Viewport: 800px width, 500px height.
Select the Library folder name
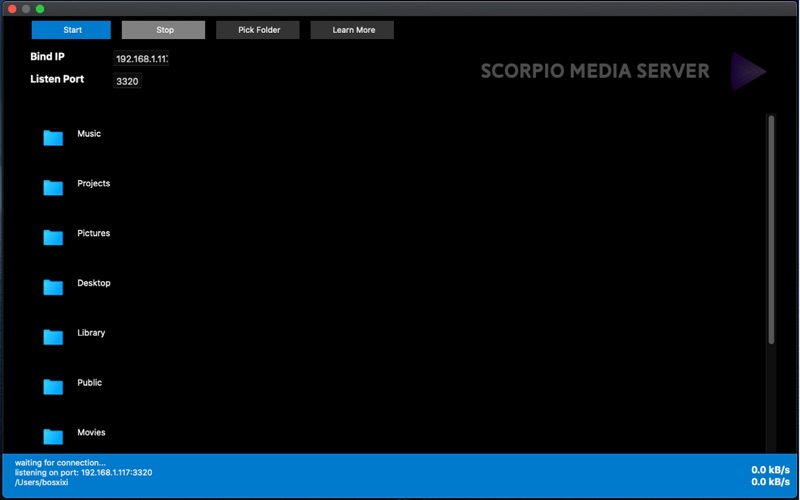pos(91,333)
